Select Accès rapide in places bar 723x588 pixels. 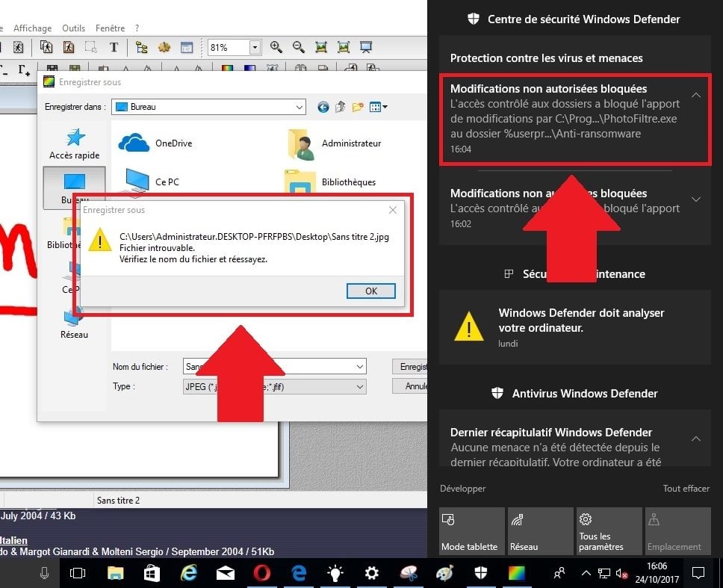pos(74,144)
